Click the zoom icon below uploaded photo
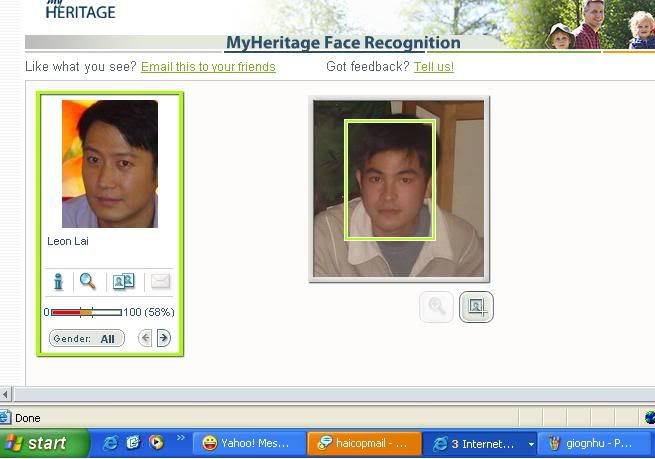The height and width of the screenshot is (459, 655). [436, 307]
